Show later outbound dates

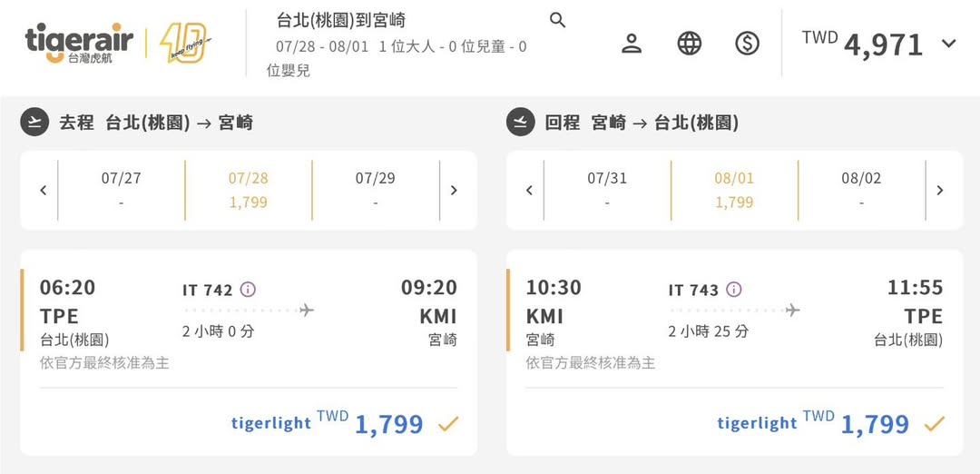pos(454,191)
